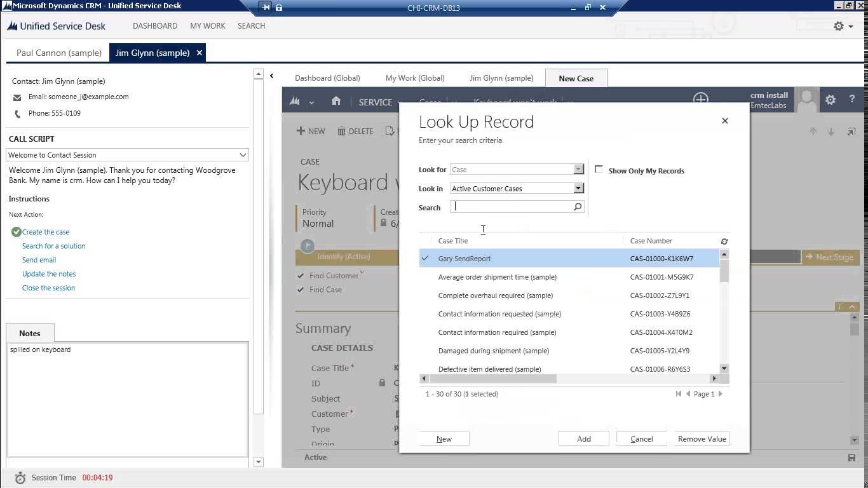Refresh the case list grid
This screenshot has width=868, height=488.
[724, 241]
